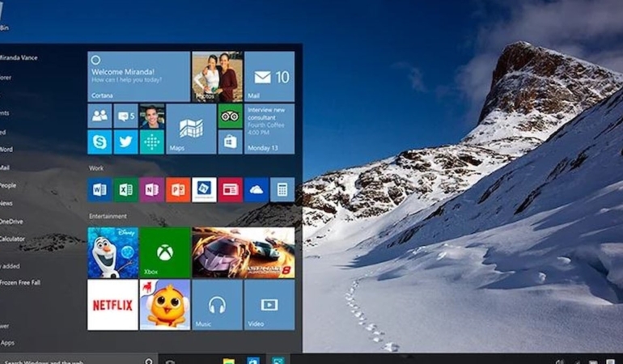Open the Video tile
Image resolution: width=623 pixels, height=364 pixels.
tap(269, 305)
